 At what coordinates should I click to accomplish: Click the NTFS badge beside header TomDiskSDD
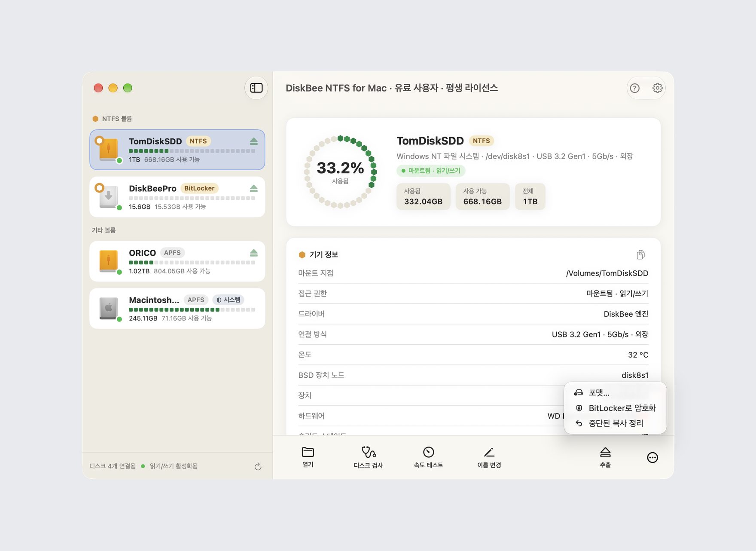pyautogui.click(x=481, y=141)
